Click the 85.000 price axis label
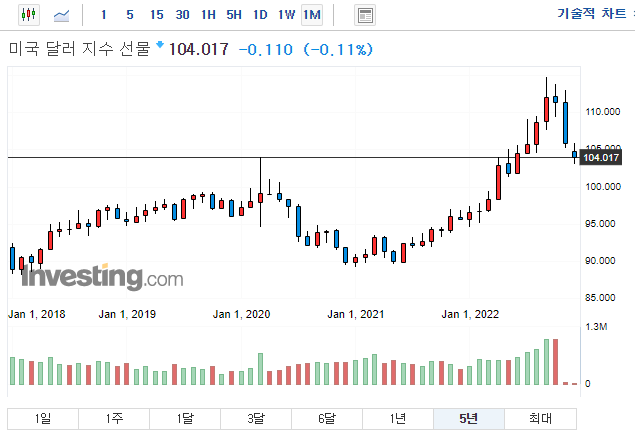 pyautogui.click(x=600, y=298)
